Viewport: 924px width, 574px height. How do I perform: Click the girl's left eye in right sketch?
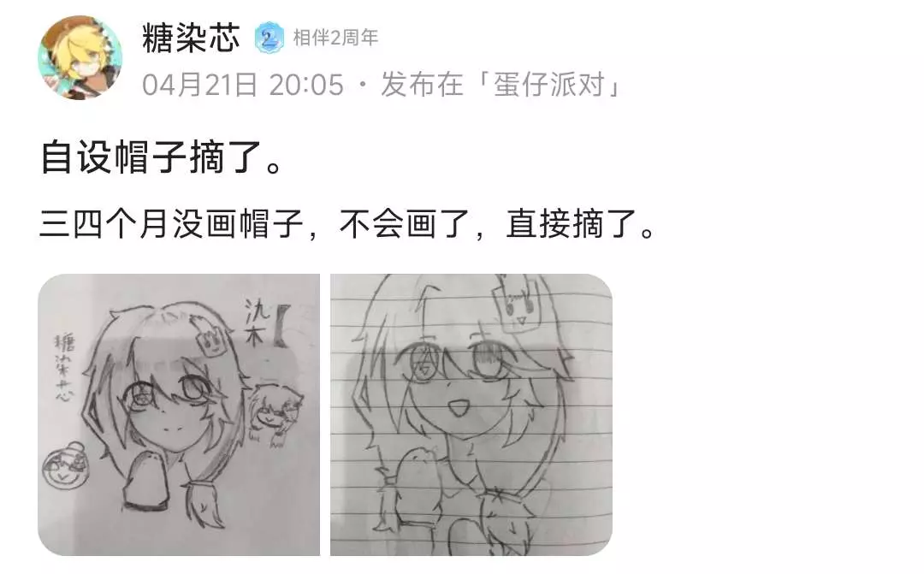click(422, 361)
